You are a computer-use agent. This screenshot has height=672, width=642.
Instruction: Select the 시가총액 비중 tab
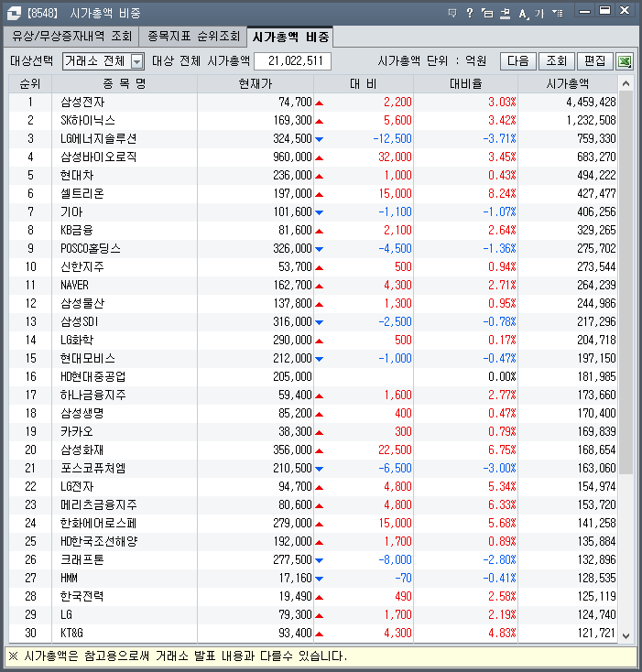click(x=290, y=37)
